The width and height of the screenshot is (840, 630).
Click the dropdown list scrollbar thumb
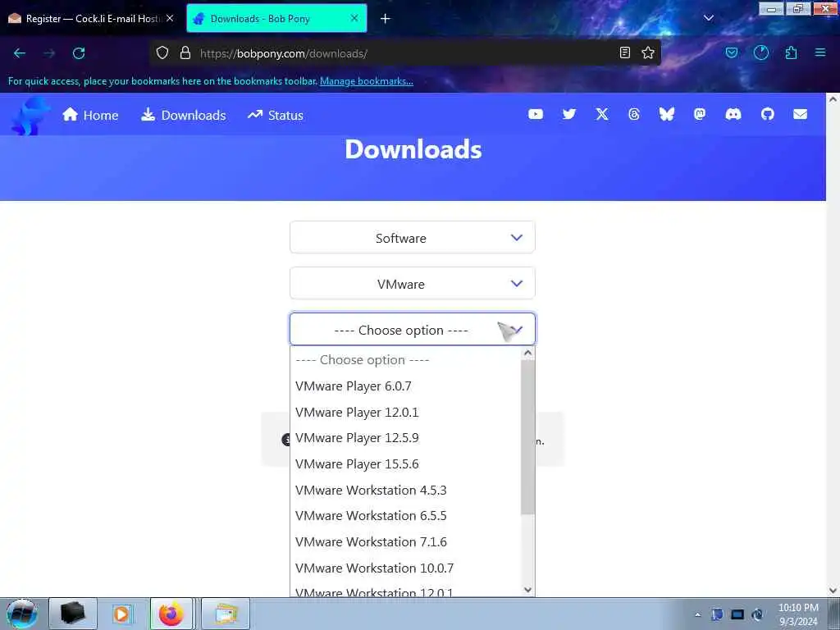click(x=527, y=436)
